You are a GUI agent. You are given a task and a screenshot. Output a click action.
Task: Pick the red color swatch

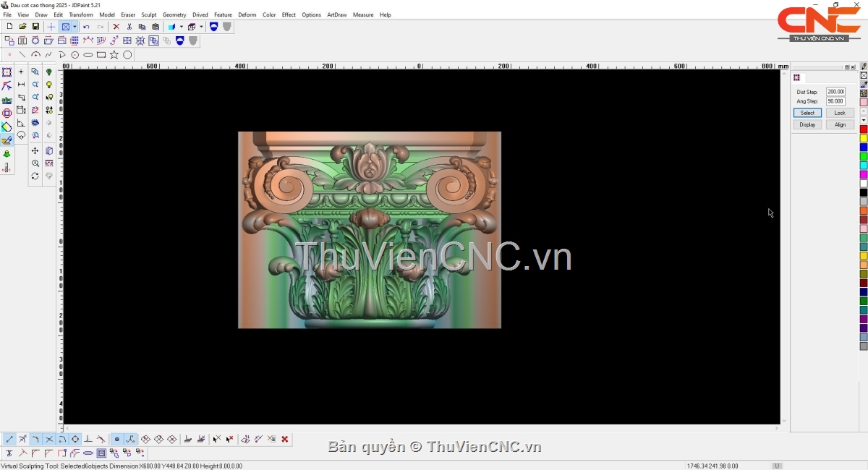click(863, 129)
